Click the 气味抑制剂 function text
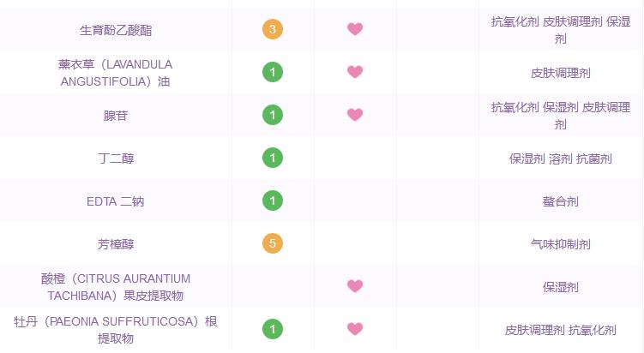 pos(560,244)
